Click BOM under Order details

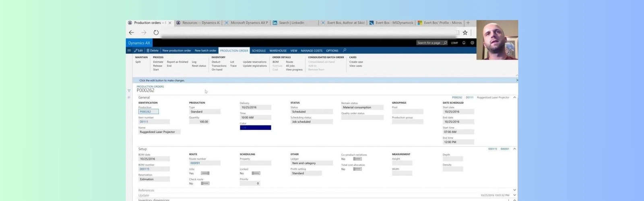pos(276,62)
